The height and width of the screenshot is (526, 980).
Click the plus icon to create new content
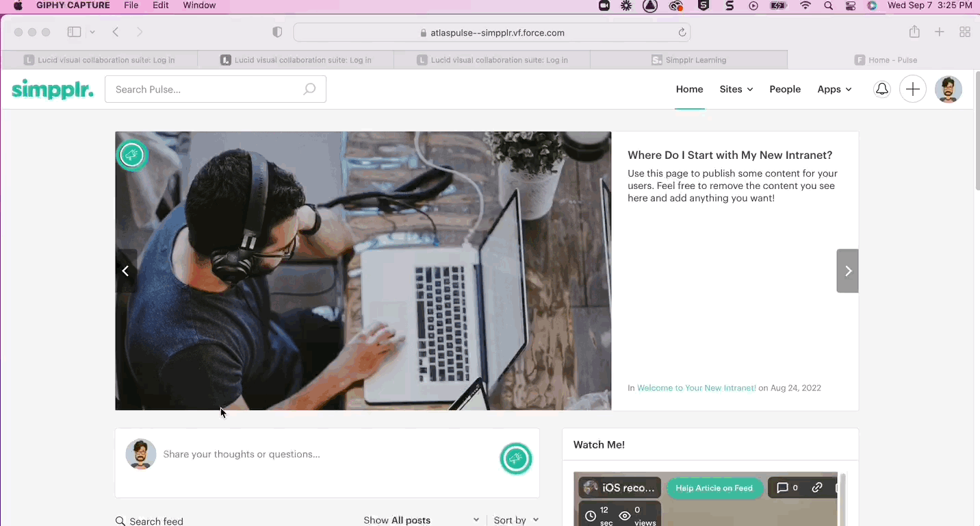click(x=913, y=89)
